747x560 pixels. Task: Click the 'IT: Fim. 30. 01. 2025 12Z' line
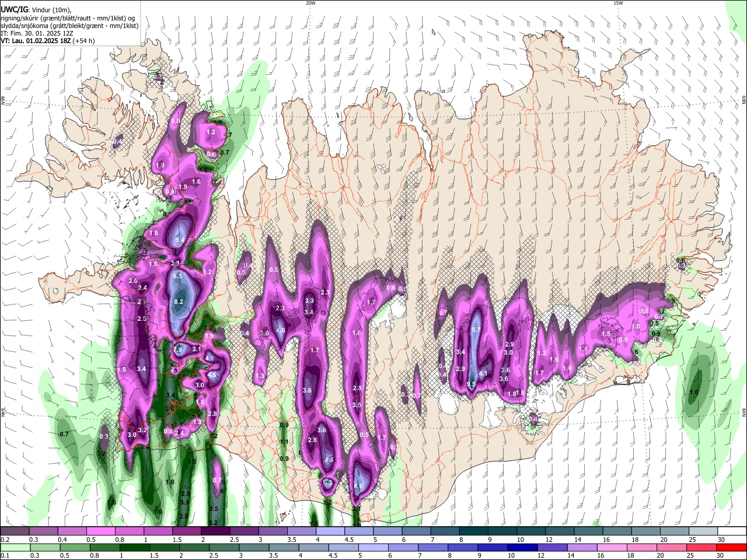36,34
